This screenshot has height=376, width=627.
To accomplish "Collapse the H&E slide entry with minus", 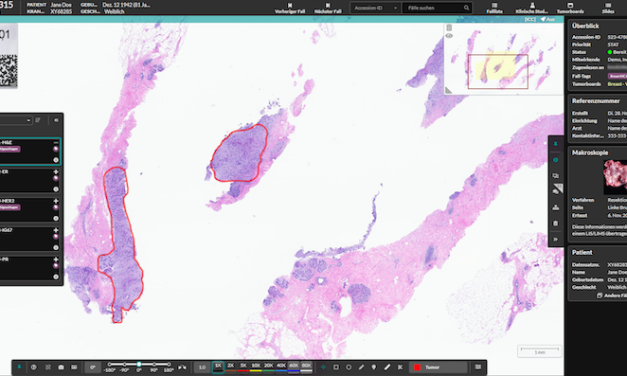I will click(56, 142).
